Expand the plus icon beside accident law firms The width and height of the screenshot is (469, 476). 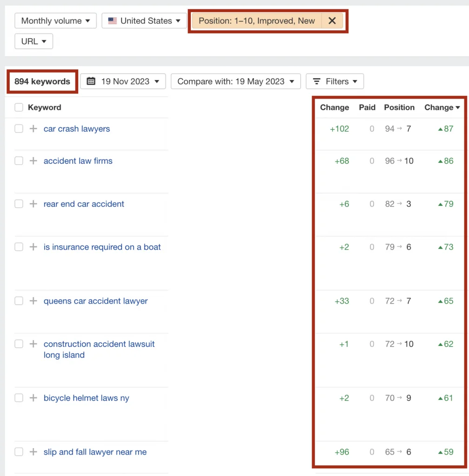tap(33, 161)
